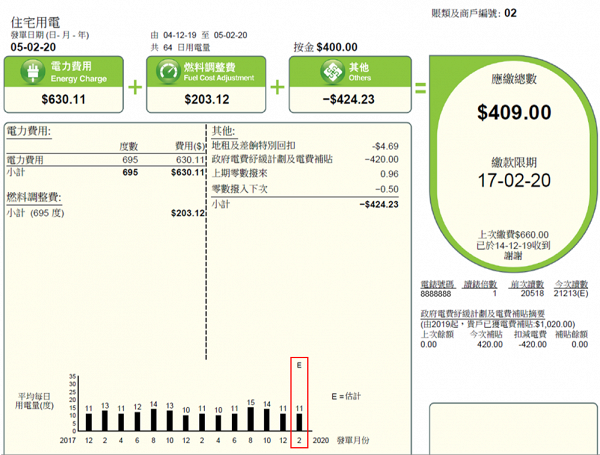Click the −0.50 rounding carried forward value
The image size is (600, 455).
coord(387,189)
